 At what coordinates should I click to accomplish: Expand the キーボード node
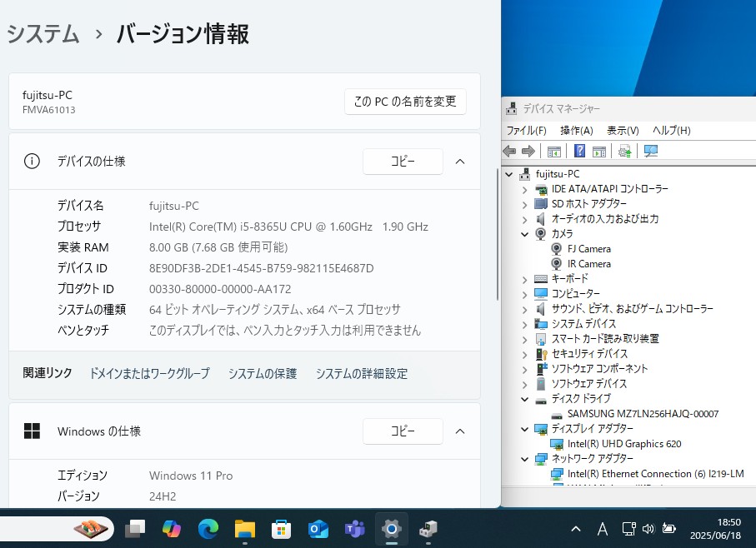click(x=524, y=279)
